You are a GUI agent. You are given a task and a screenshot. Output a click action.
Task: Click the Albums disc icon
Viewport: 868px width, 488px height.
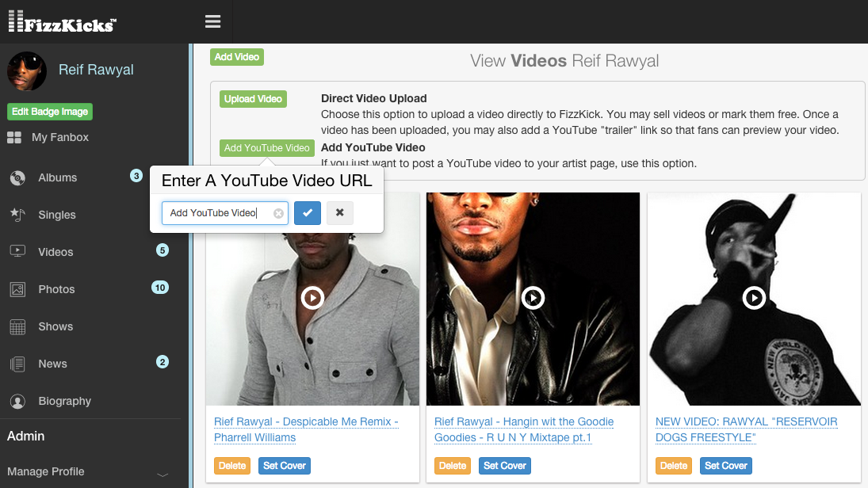pyautogui.click(x=17, y=177)
